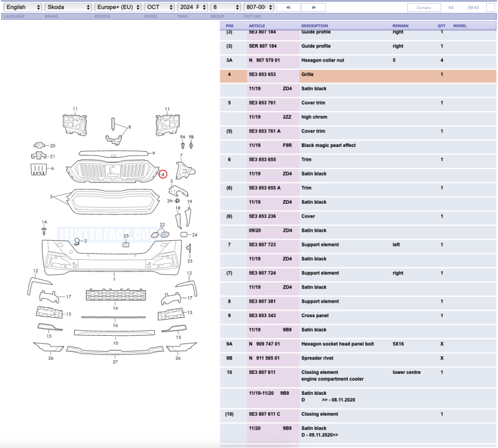498x448 pixels.
Task: Open the Model dropdown showing OCT
Action: coord(159,7)
